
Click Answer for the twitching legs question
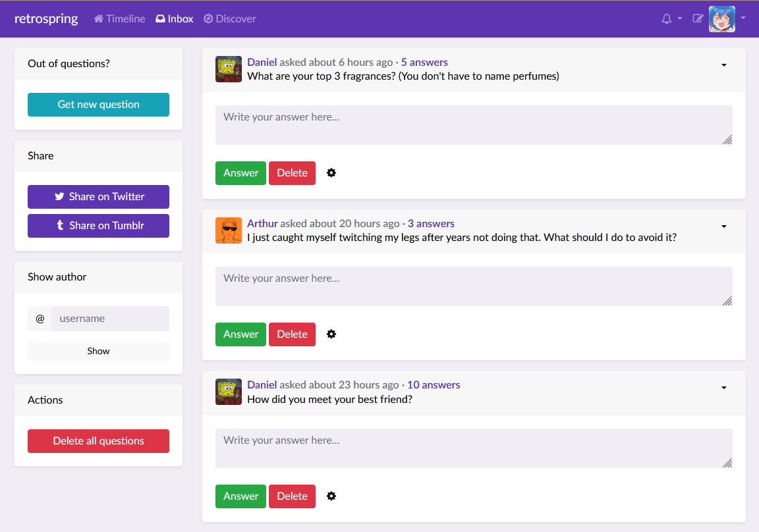point(240,334)
